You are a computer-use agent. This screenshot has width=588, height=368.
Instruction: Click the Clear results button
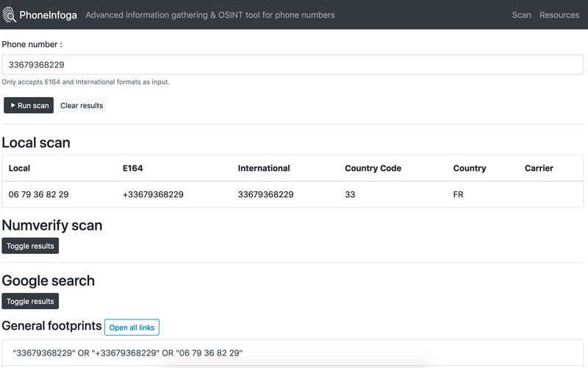point(82,105)
